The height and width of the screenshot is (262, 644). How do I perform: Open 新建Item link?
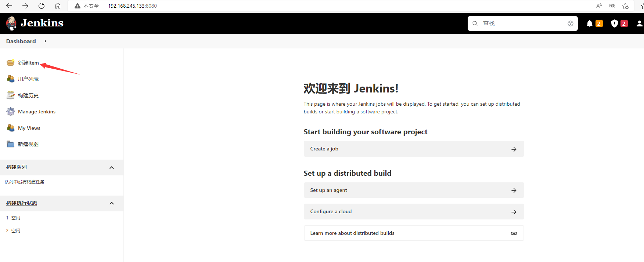[28, 63]
